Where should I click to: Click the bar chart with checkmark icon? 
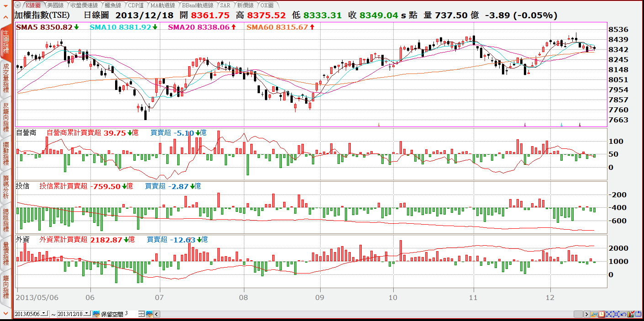(x=631, y=314)
